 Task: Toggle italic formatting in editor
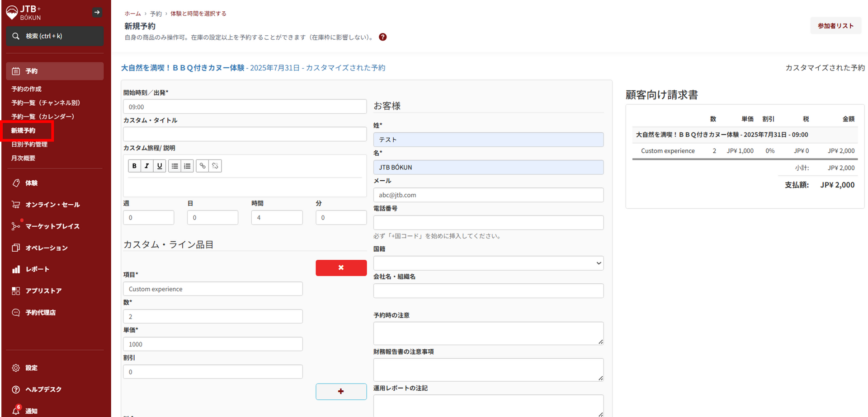pos(147,166)
